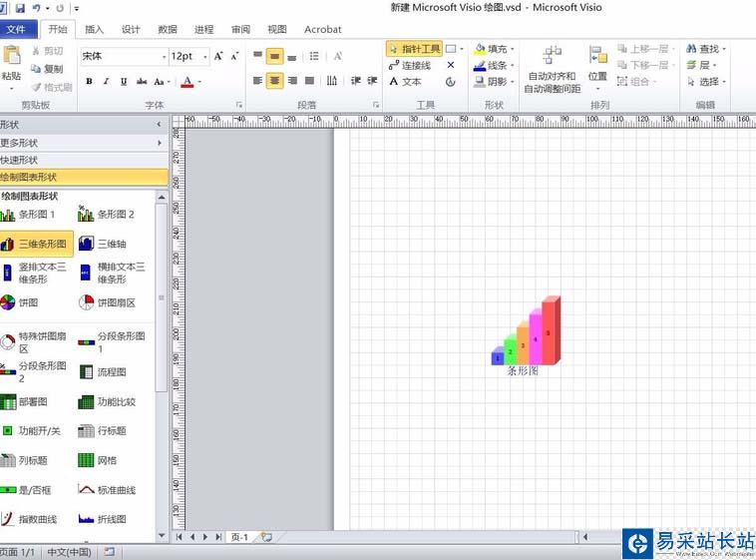Image resolution: width=756 pixels, height=560 pixels.
Task: Switch to the 设计 ribbon tab
Action: click(x=131, y=30)
